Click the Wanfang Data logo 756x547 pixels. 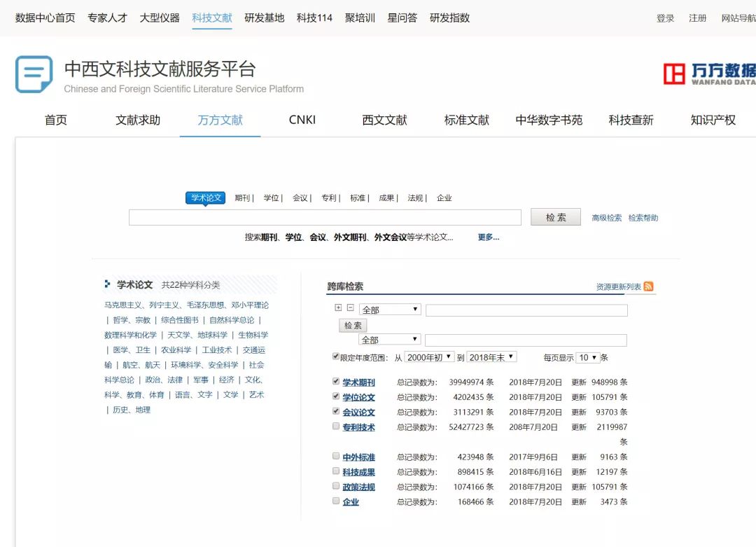709,74
